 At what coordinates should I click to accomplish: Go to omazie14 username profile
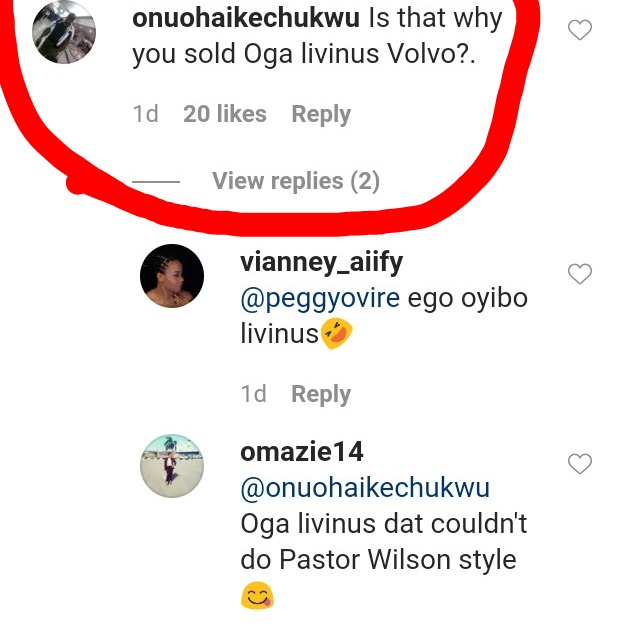click(302, 452)
